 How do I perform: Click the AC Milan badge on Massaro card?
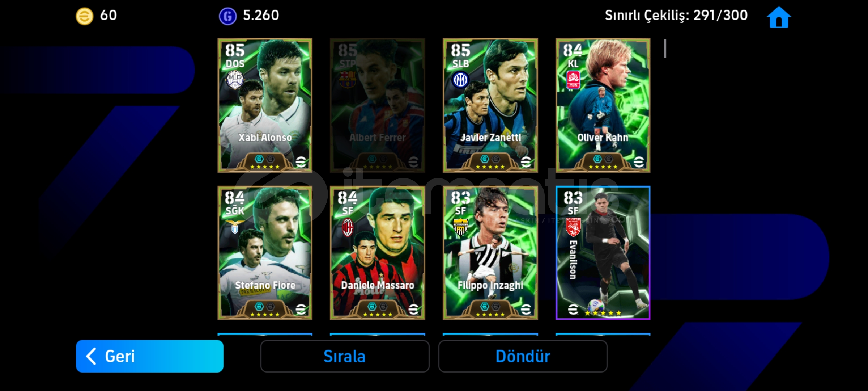pyautogui.click(x=348, y=227)
